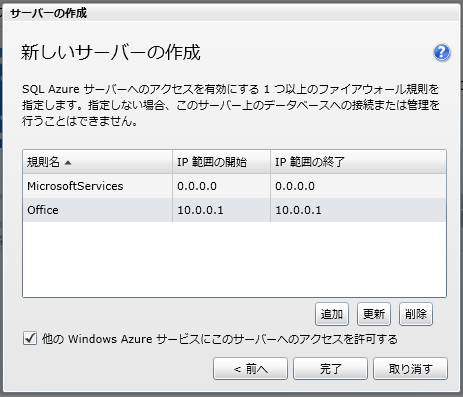Click the Office start IP 10.0.0.1 cell
This screenshot has width=463, height=397.
coord(221,210)
